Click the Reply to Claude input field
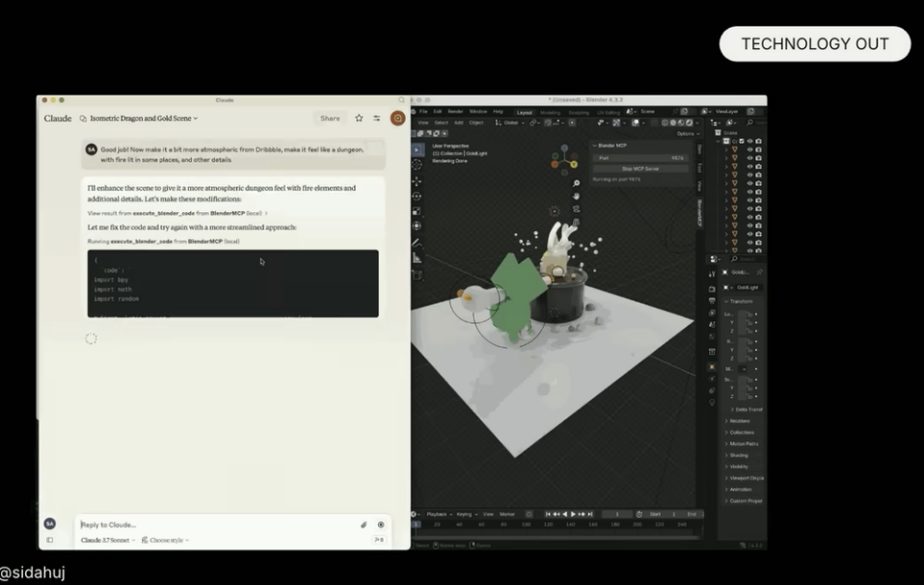This screenshot has width=924, height=585. point(218,524)
